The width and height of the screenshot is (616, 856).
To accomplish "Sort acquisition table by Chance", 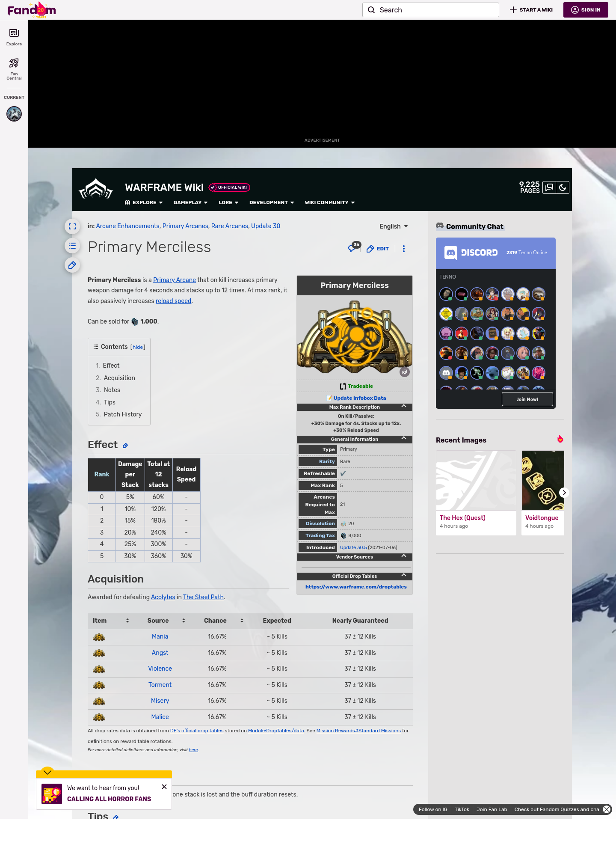I will pyautogui.click(x=242, y=621).
